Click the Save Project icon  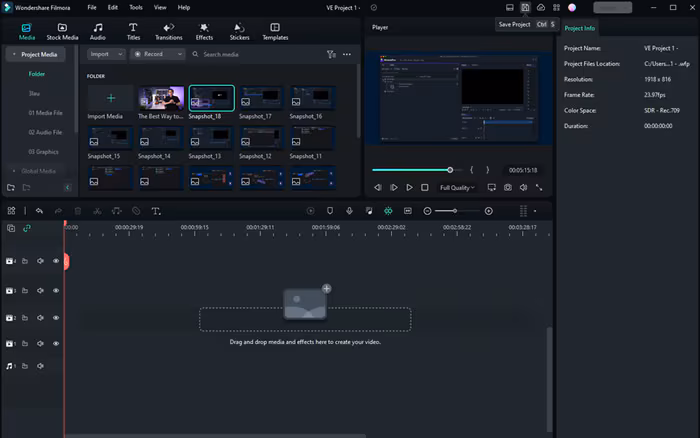pyautogui.click(x=525, y=7)
